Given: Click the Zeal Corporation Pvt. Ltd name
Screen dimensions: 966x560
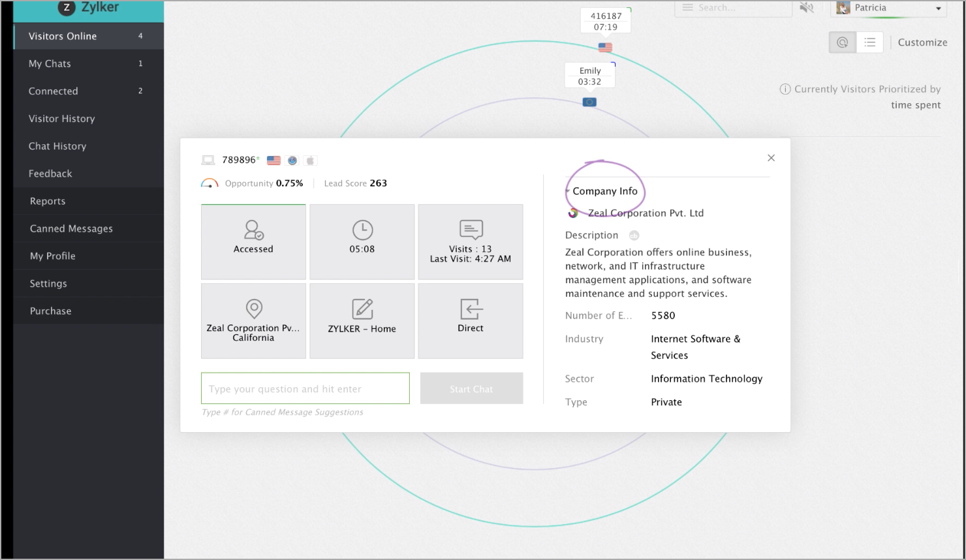Looking at the screenshot, I should tap(646, 213).
